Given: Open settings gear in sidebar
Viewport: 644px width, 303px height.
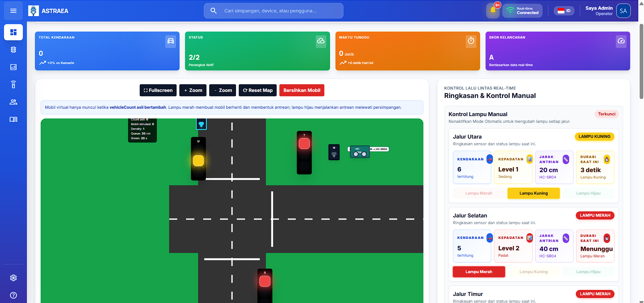Looking at the screenshot, I should pyautogui.click(x=13, y=278).
